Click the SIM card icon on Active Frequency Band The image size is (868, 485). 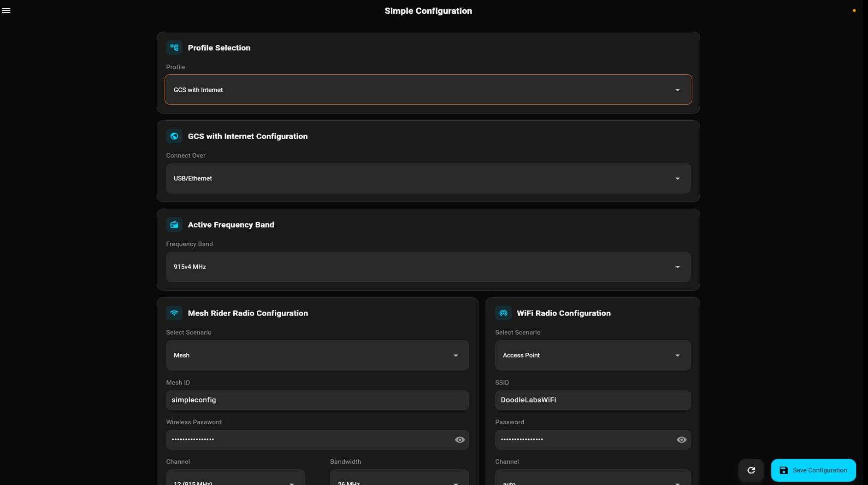[174, 224]
